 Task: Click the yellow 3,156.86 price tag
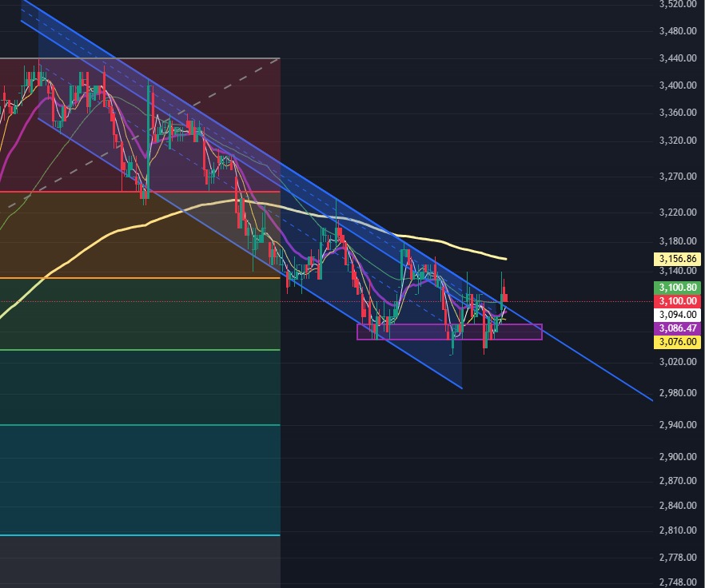tap(678, 259)
